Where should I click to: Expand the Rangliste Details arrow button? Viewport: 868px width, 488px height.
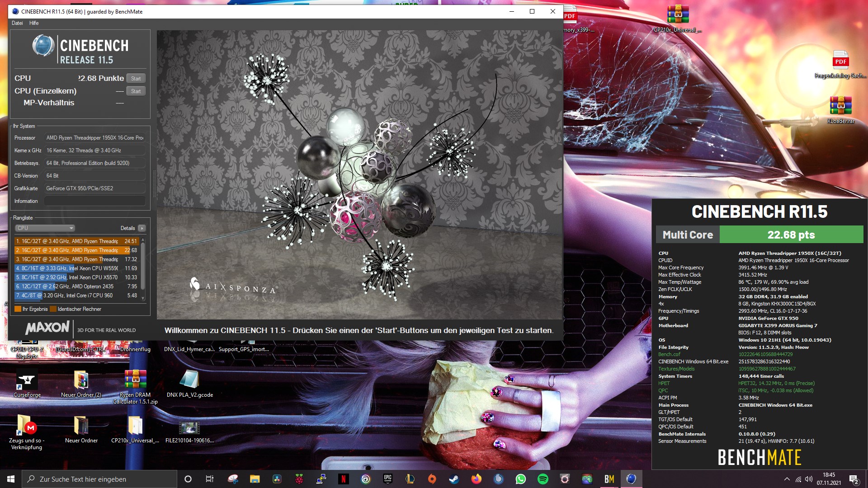(142, 228)
